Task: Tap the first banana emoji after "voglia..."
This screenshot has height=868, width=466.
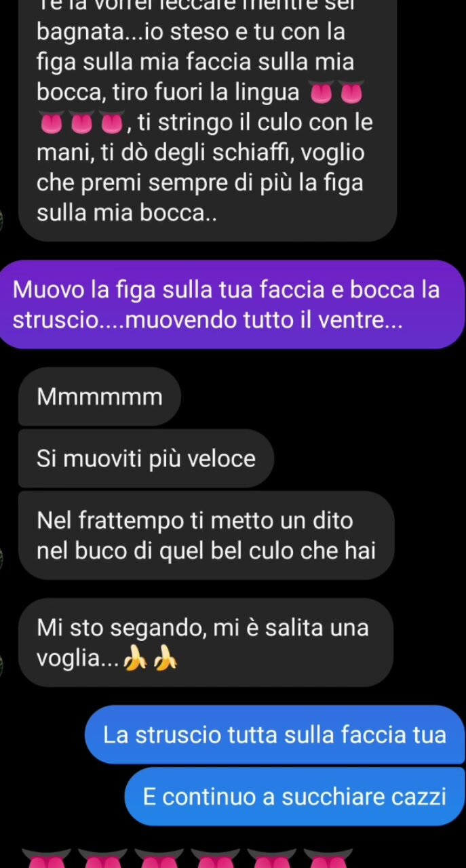Action: (136, 656)
